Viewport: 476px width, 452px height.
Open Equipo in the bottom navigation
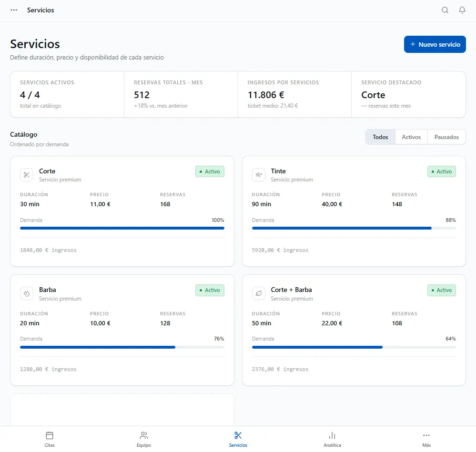(x=143, y=439)
